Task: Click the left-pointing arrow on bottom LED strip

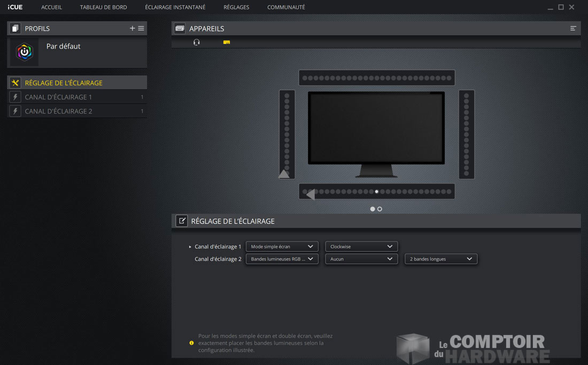Action: pyautogui.click(x=310, y=195)
